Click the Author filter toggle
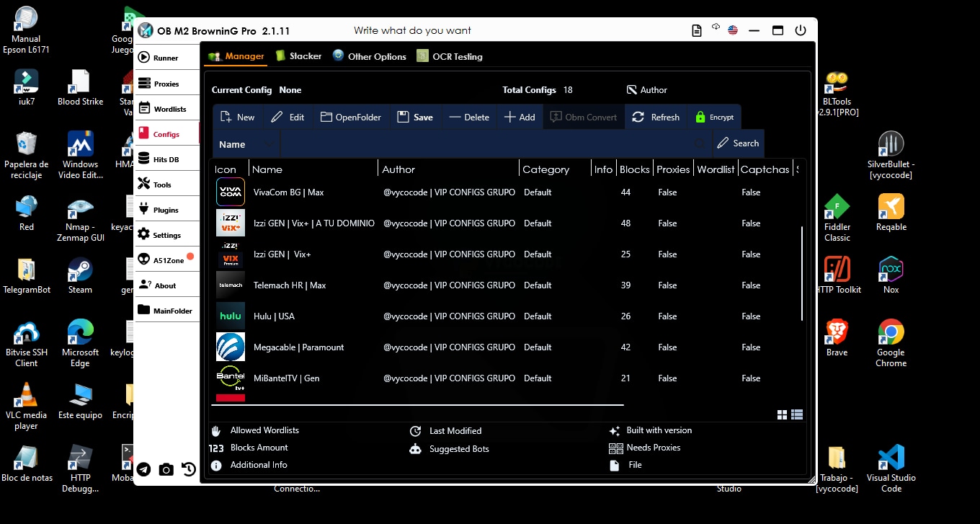Viewport: 980px width, 524px height. click(x=647, y=90)
